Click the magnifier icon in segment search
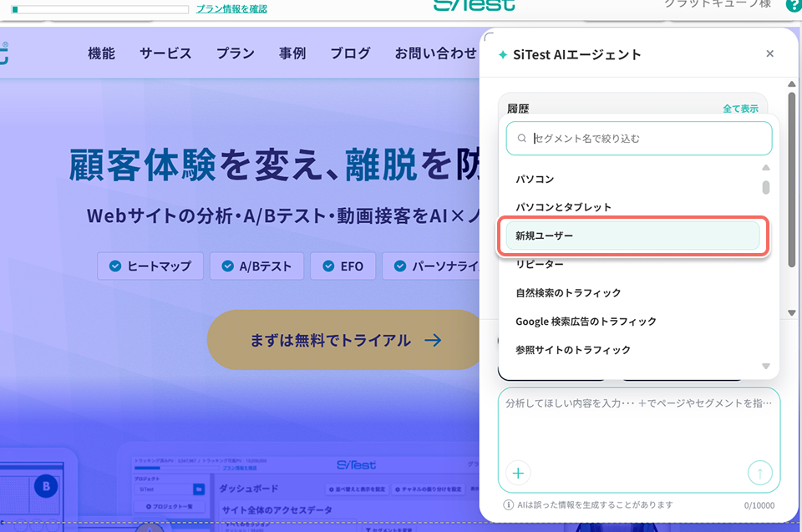The height and width of the screenshot is (532, 802). click(x=521, y=138)
